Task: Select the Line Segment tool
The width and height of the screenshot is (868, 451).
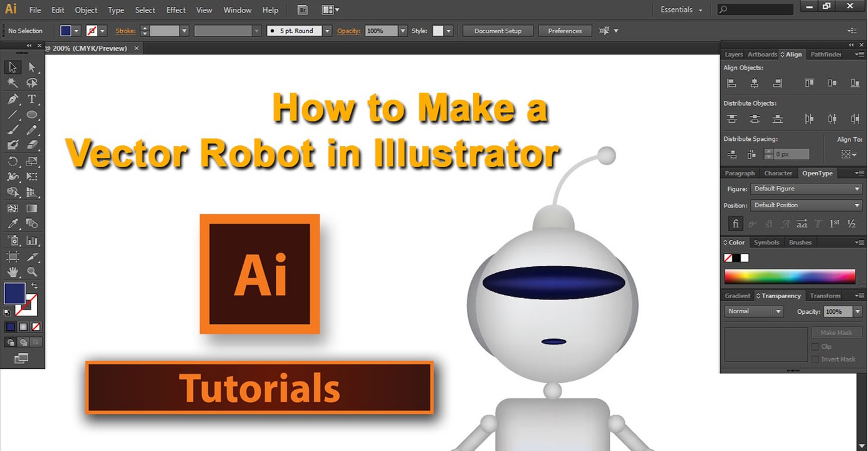Action: [x=13, y=115]
